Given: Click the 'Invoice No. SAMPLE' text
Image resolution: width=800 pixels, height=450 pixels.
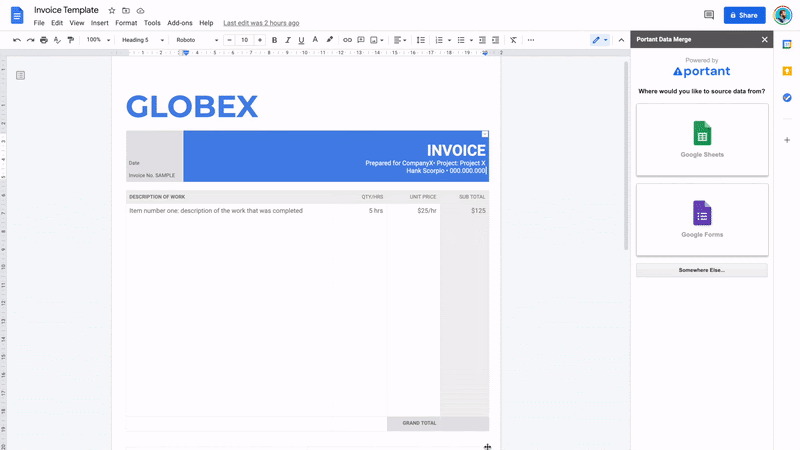Looking at the screenshot, I should [x=152, y=175].
